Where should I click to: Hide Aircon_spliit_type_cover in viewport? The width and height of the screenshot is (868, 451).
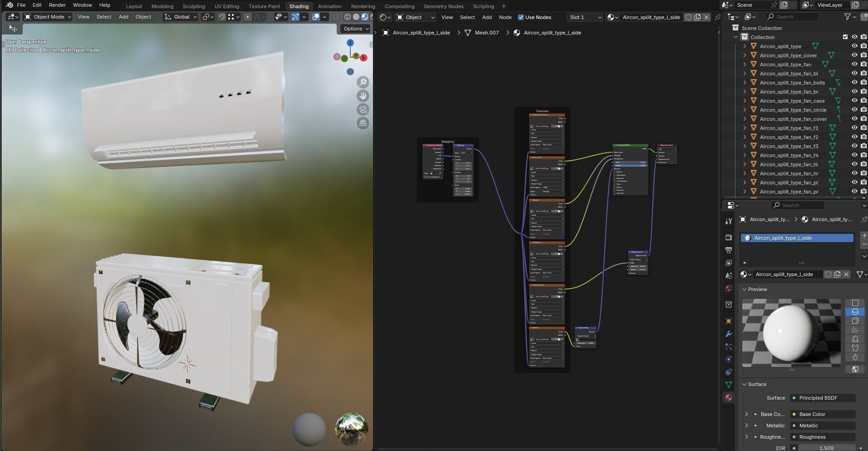[854, 55]
